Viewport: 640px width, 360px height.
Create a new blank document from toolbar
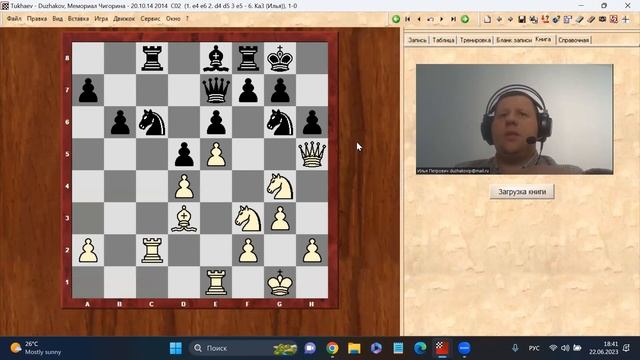[x=487, y=19]
